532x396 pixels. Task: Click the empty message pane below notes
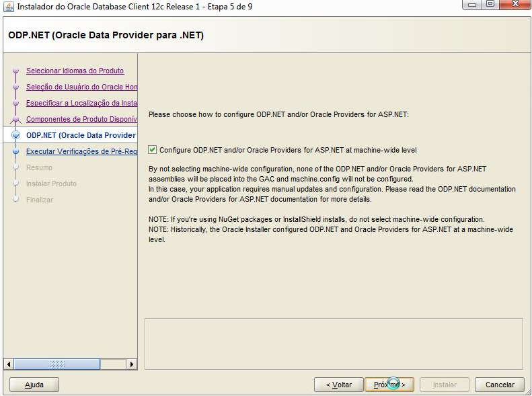[x=334, y=344]
